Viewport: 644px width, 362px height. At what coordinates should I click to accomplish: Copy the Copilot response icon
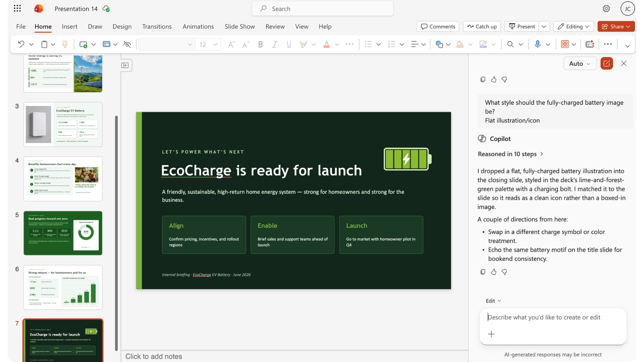[483, 272]
